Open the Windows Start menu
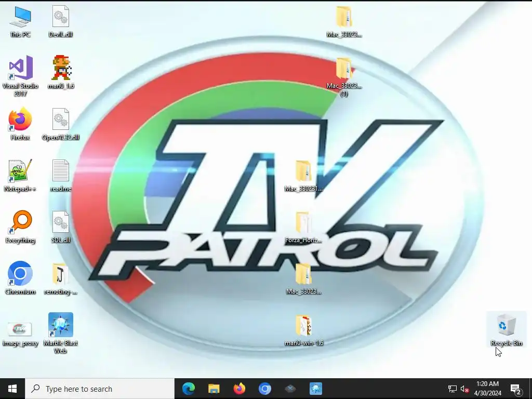 (x=12, y=389)
